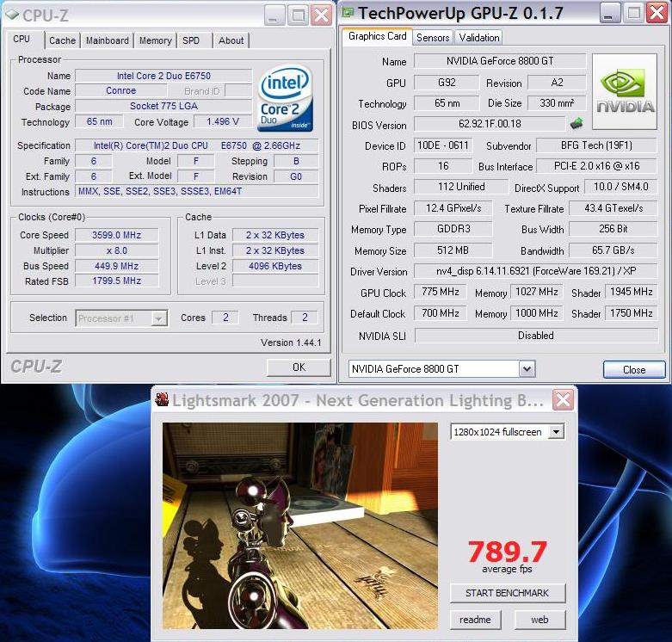Viewport: 672px width, 642px height.
Task: Click the NVIDIA logo in GPU-Z
Action: click(x=625, y=91)
